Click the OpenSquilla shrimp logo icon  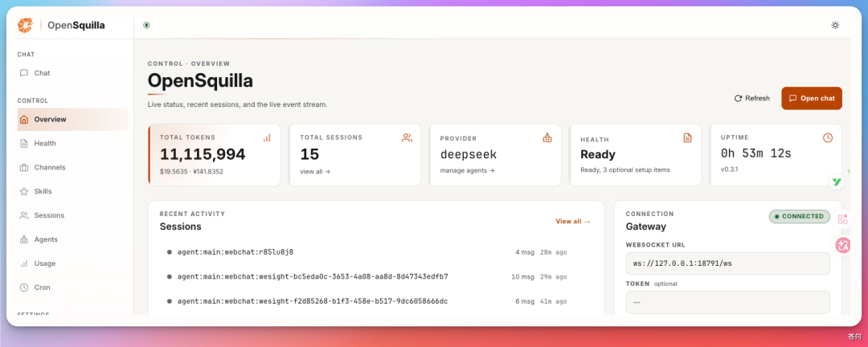tap(26, 25)
